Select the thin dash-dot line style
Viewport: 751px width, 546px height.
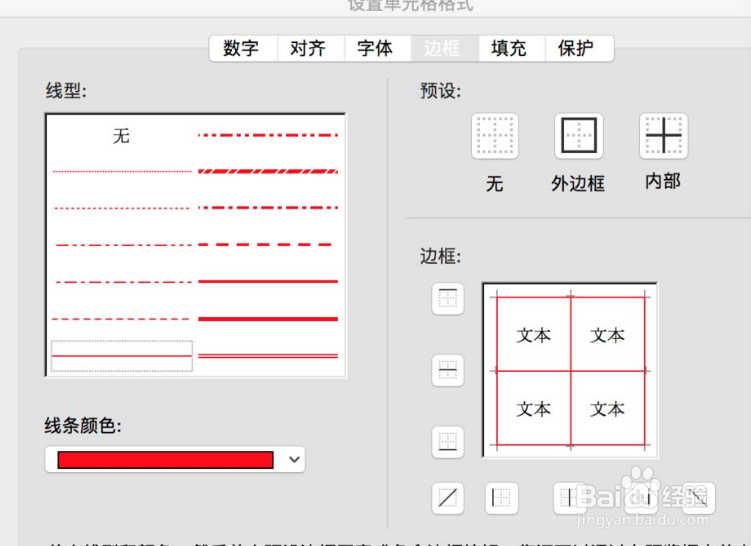pos(122,282)
